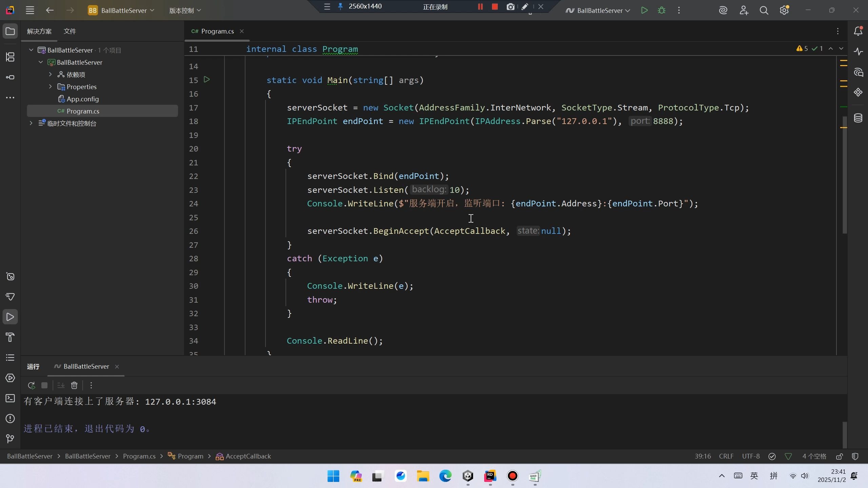Click the CRLF line separator indicator
Viewport: 868px width, 488px height.
coord(726,456)
